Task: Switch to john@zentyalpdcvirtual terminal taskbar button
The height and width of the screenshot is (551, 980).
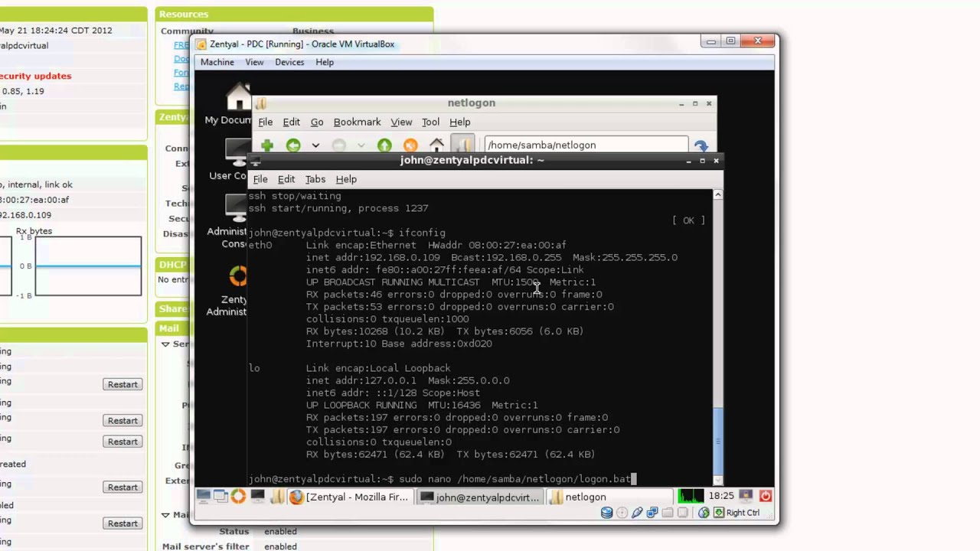Action: (480, 497)
